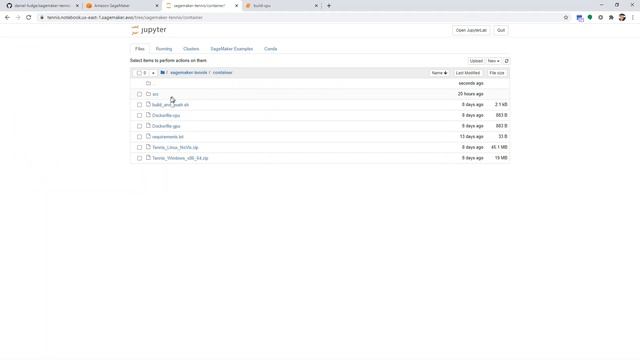The height and width of the screenshot is (360, 640).
Task: Click the '20 hours ago' modified time
Action: [470, 94]
